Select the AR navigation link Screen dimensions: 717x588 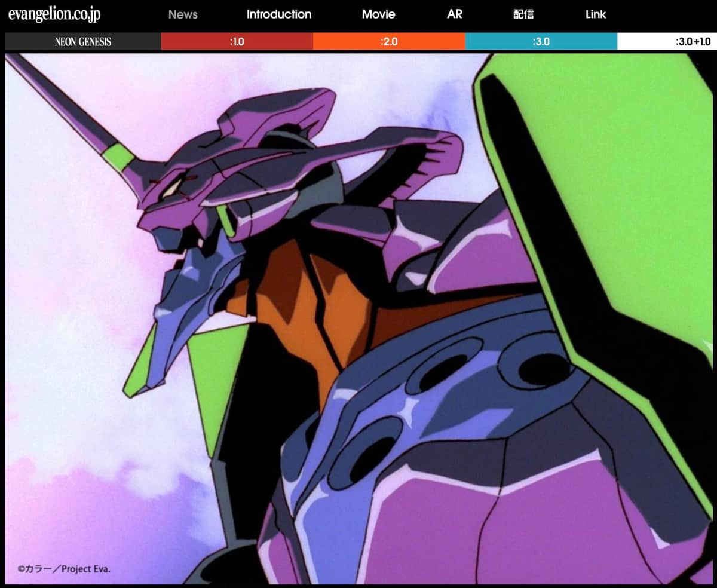coord(454,14)
